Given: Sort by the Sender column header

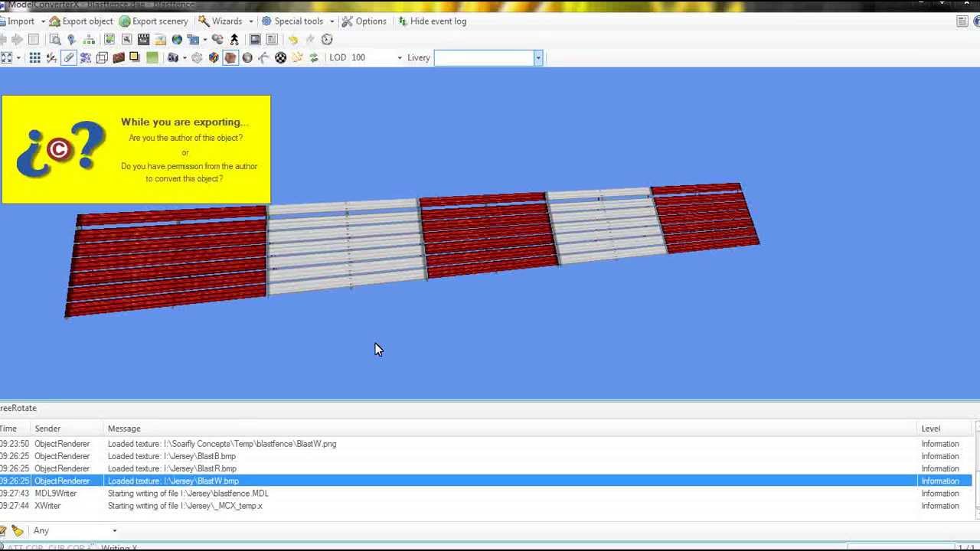Looking at the screenshot, I should (67, 429).
